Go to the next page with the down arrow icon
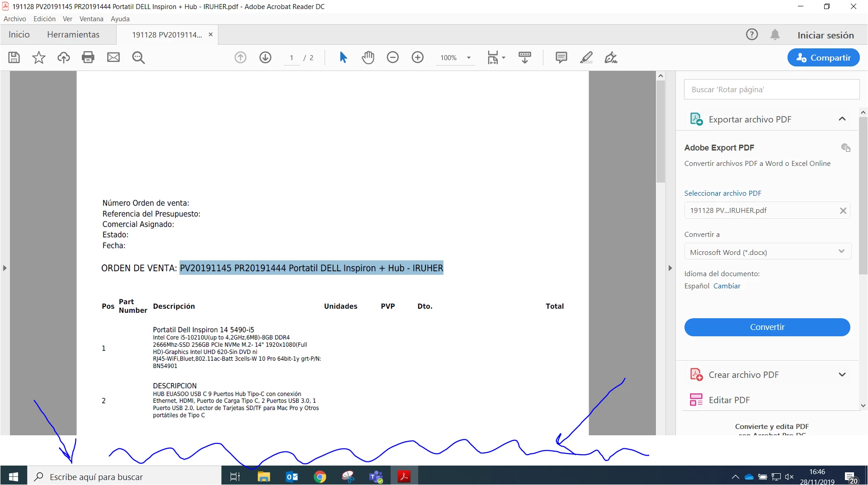Image resolution: width=868 pixels, height=485 pixels. 265,57
